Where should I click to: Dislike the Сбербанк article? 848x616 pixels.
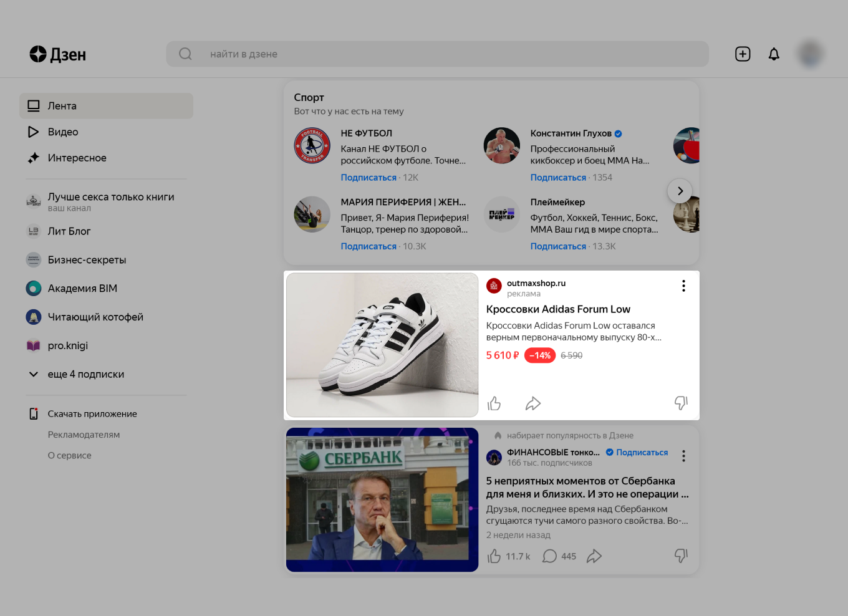pyautogui.click(x=681, y=556)
